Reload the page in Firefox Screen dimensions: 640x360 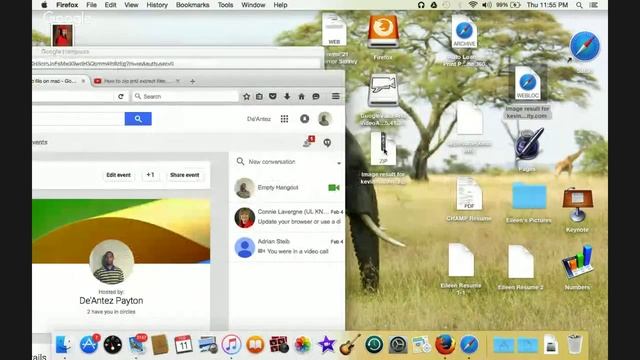120,96
